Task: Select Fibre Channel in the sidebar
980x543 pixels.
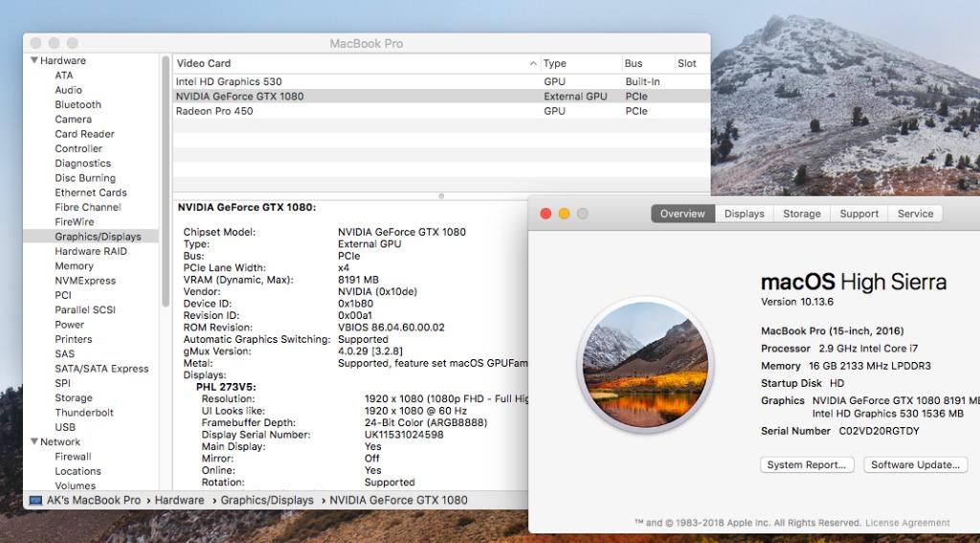Action: click(87, 207)
